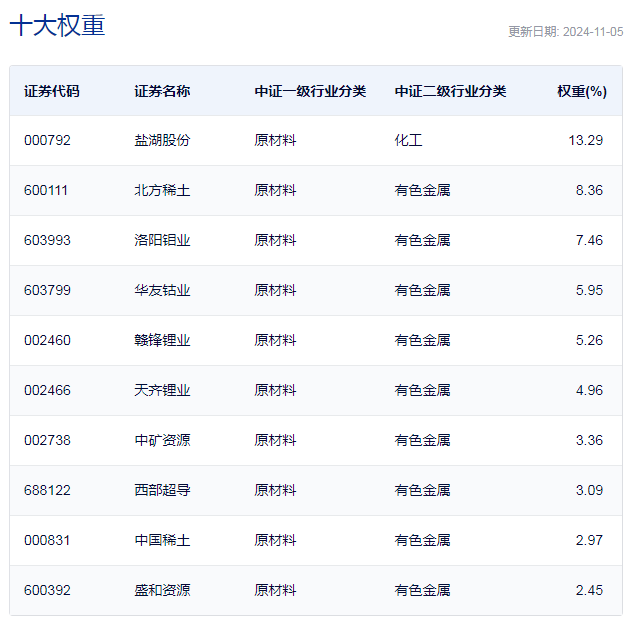Image resolution: width=630 pixels, height=624 pixels.
Task: Click the 十大权重 heading
Action: [x=57, y=25]
